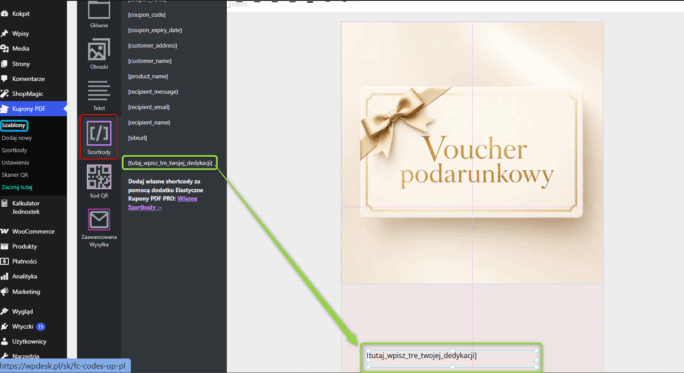Screen dimensions: 684x373
Task: Insert the [customer_address] shortcode
Action: [152, 45]
